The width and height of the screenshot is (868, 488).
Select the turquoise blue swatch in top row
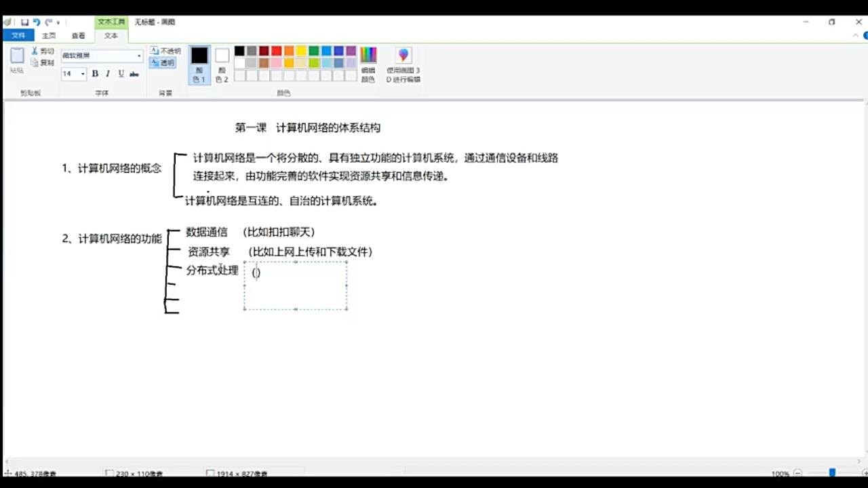click(x=326, y=51)
